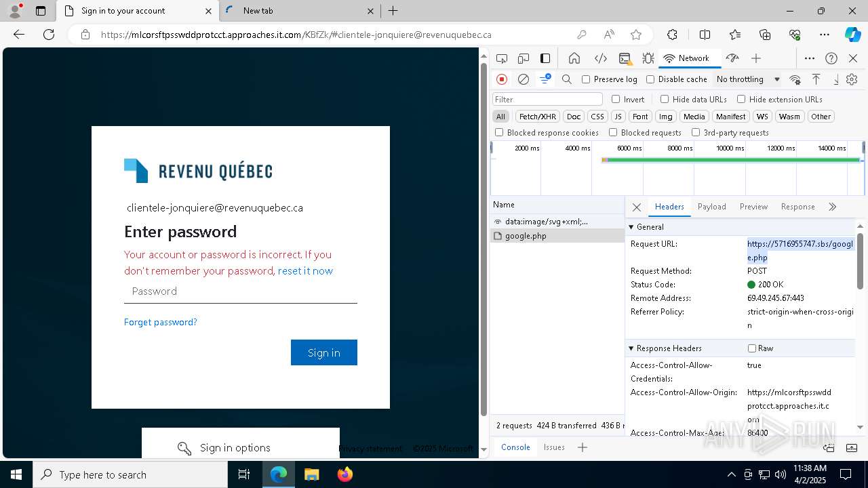This screenshot has width=868, height=488.
Task: Open the Copilot sidebar icon
Action: [852, 35]
